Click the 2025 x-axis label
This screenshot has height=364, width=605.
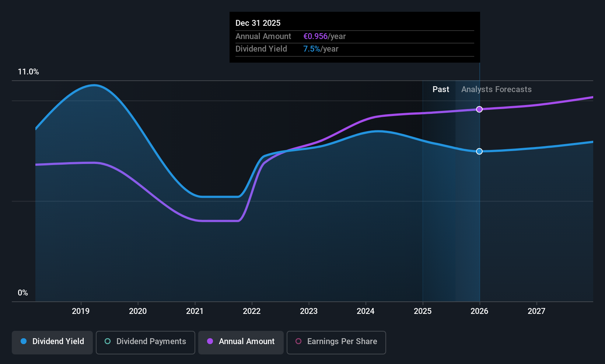423,311
